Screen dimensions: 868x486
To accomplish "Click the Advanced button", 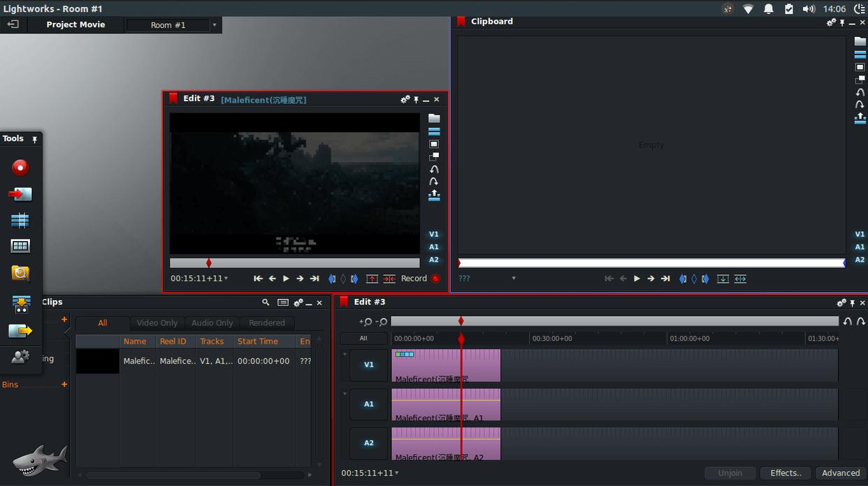I will point(841,473).
